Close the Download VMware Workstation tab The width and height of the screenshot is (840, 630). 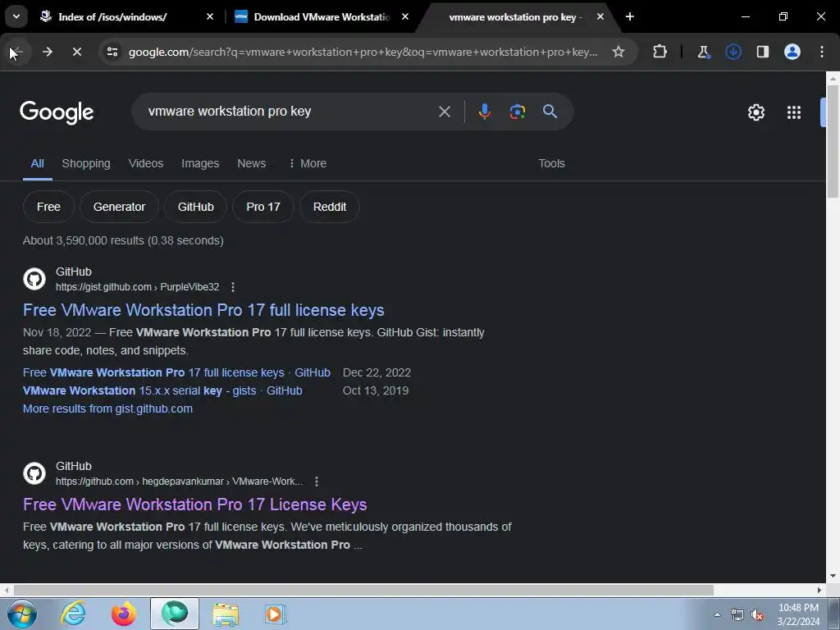tap(405, 16)
